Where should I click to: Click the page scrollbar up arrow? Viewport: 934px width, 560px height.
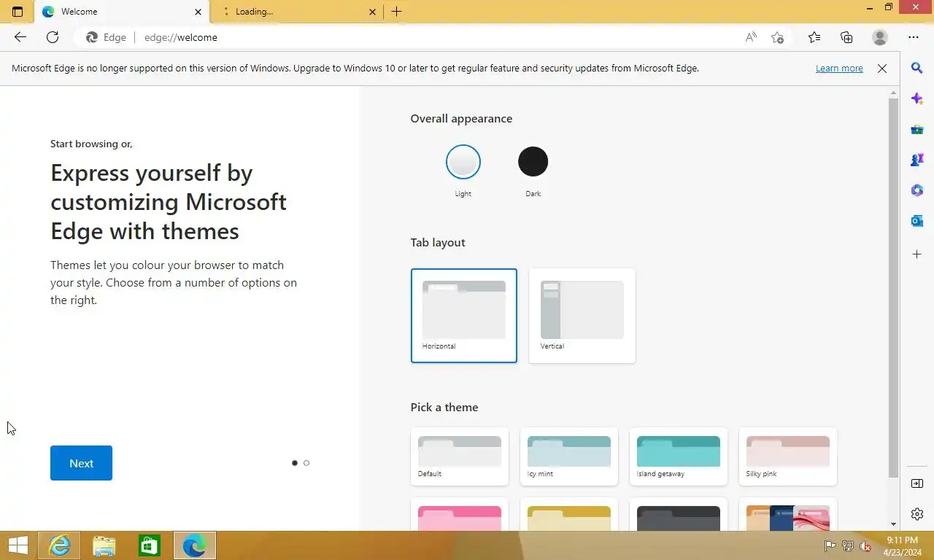pyautogui.click(x=894, y=93)
